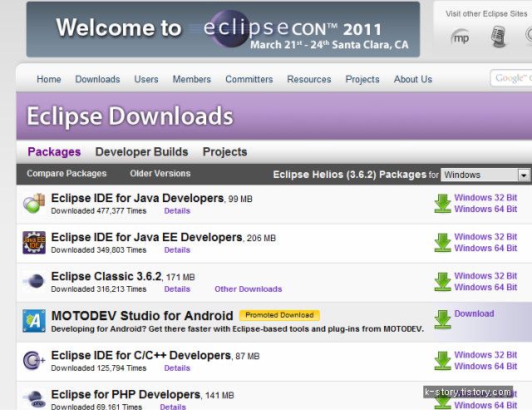Click the 'Eclipse Helios (3.6.2) Packages' label
The height and width of the screenshot is (410, 532).
pos(349,175)
